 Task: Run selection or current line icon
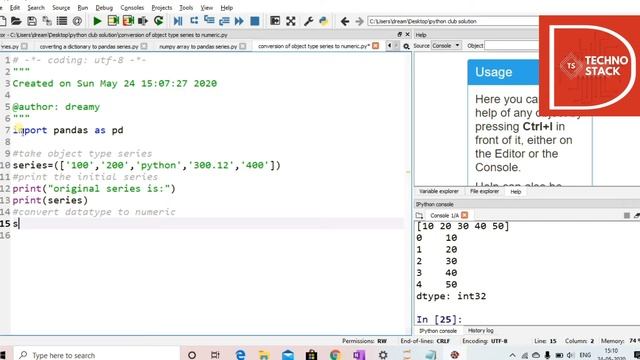(143, 21)
